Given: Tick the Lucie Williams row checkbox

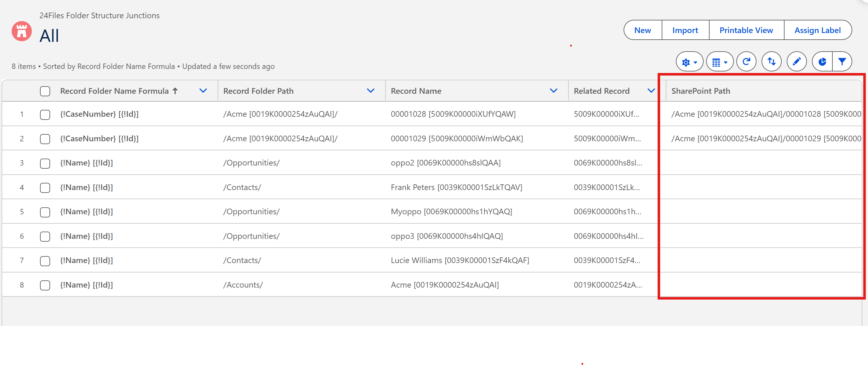Looking at the screenshot, I should tap(45, 261).
